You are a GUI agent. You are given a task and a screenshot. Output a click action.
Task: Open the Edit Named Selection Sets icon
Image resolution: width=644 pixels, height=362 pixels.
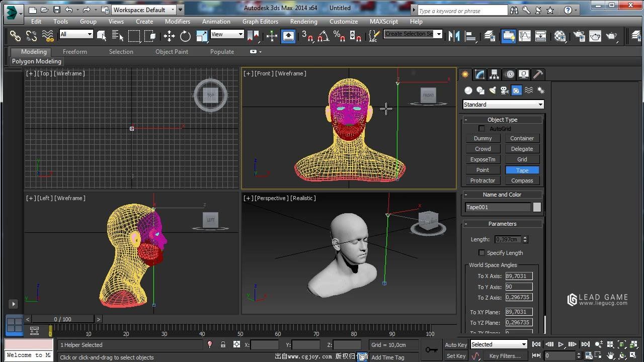coord(373,36)
